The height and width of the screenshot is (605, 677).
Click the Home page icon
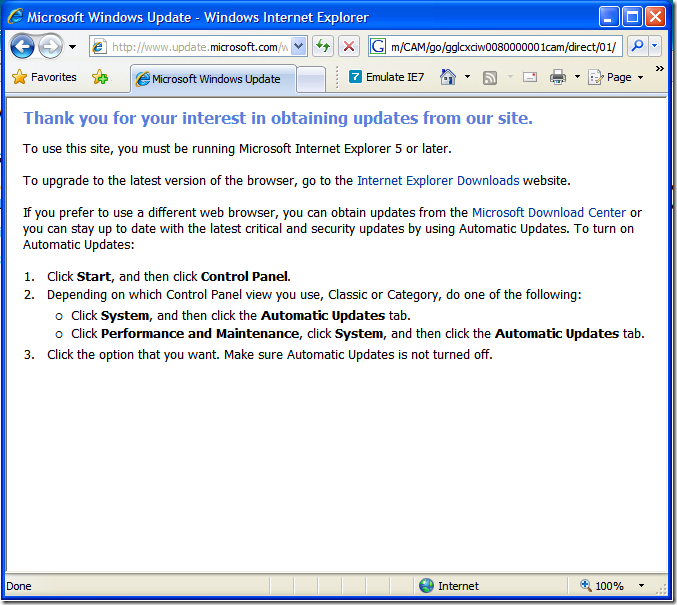(448, 77)
